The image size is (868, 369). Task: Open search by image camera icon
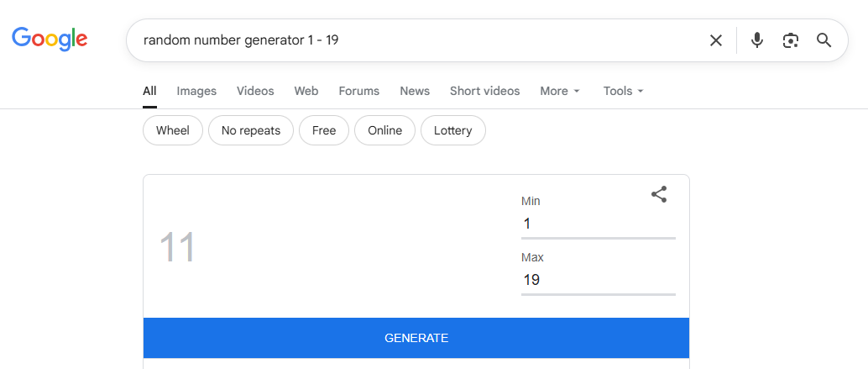tap(790, 40)
